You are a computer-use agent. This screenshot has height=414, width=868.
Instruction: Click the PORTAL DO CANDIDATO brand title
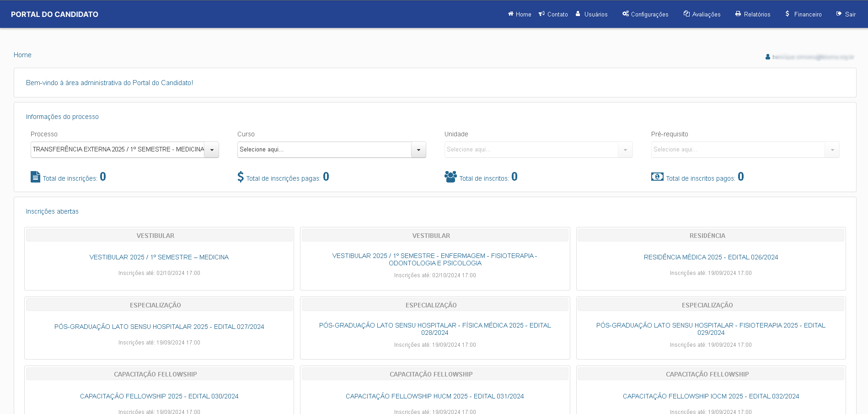(x=54, y=14)
